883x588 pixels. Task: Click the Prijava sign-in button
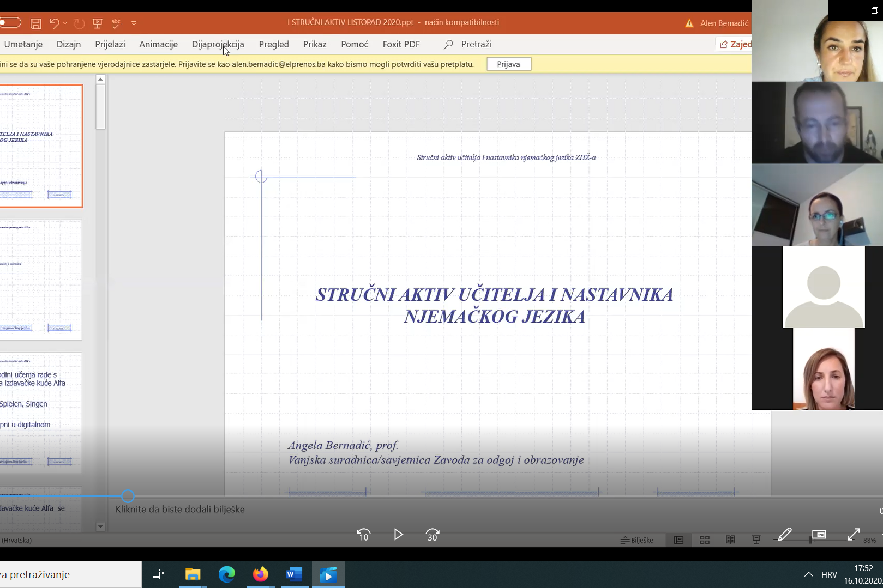pyautogui.click(x=509, y=64)
